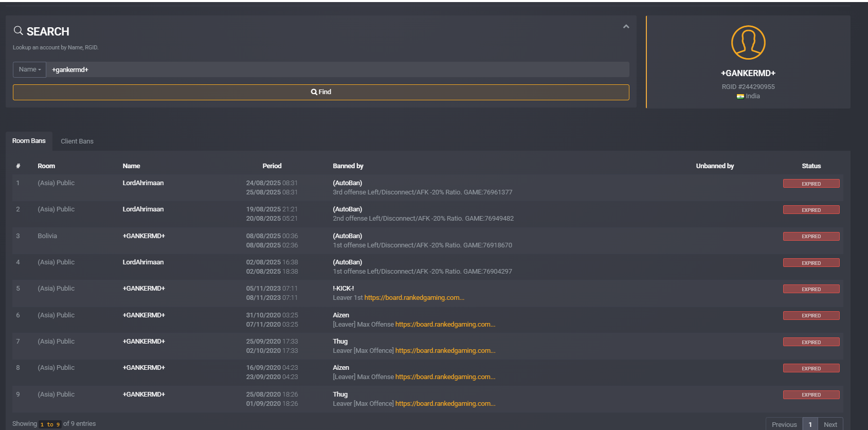Open the board link in Aizen's 16/09/2020 ban
Image resolution: width=868 pixels, height=430 pixels.
[x=445, y=377]
